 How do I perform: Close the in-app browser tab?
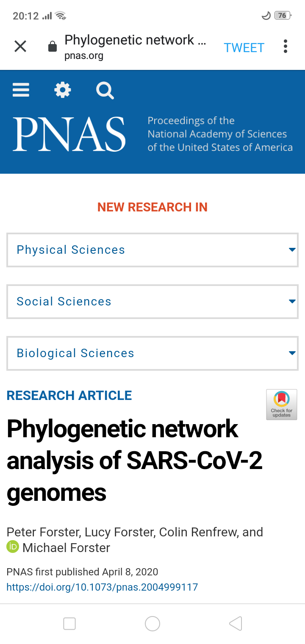click(x=20, y=46)
